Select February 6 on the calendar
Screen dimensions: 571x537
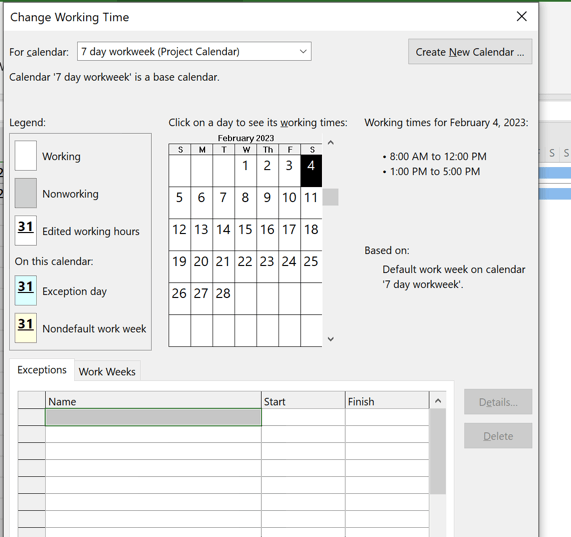pyautogui.click(x=201, y=202)
